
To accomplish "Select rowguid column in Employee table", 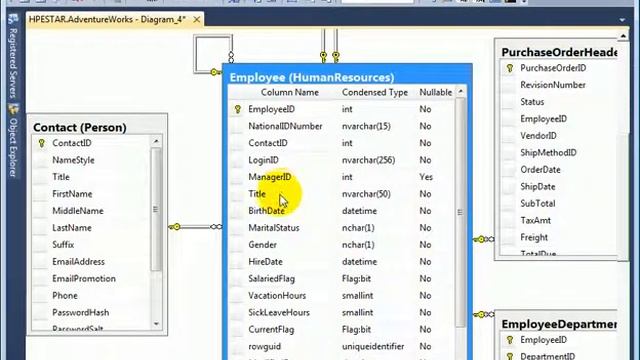I will [264, 347].
